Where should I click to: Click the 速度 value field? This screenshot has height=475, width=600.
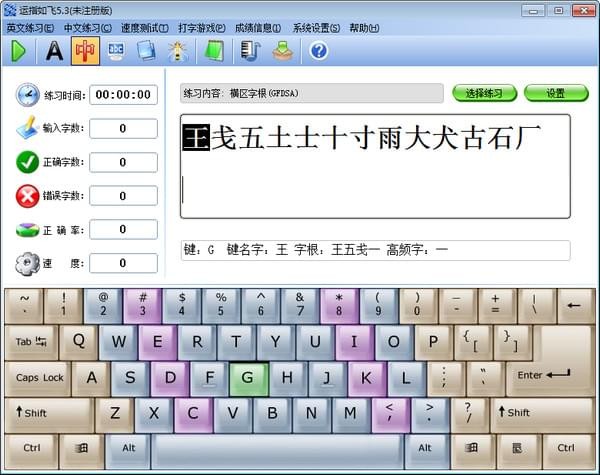(124, 263)
